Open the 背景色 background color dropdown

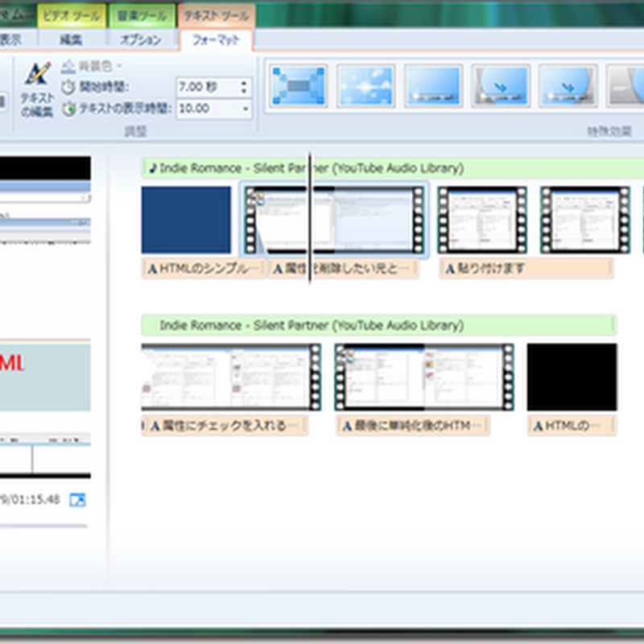coord(92,66)
